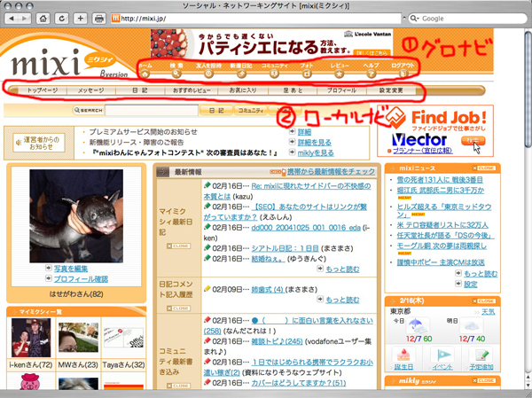Collapse the 日記コメント記入履歴 section with CLOSE
532x398 pixels.
[178, 308]
